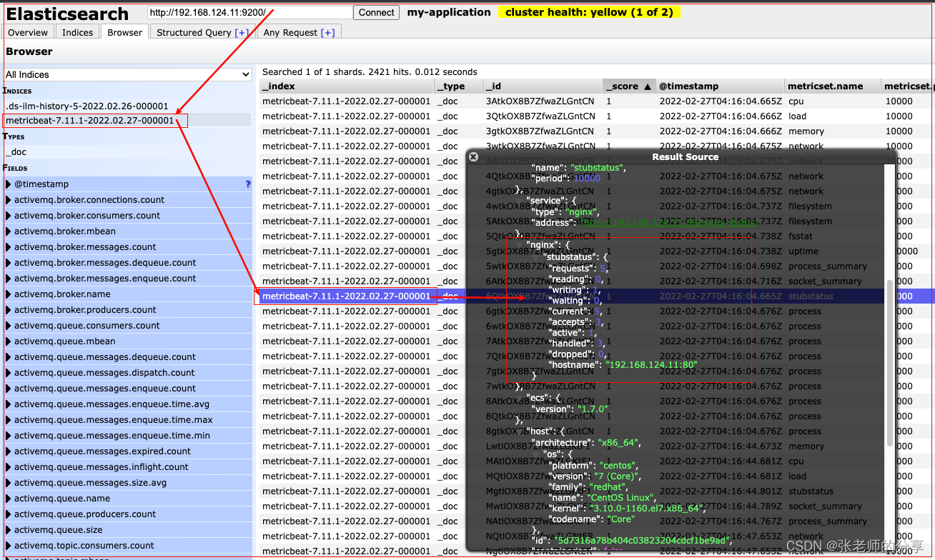Screen dimensions: 935x560
Task: Select the Browser tab
Action: (x=125, y=32)
